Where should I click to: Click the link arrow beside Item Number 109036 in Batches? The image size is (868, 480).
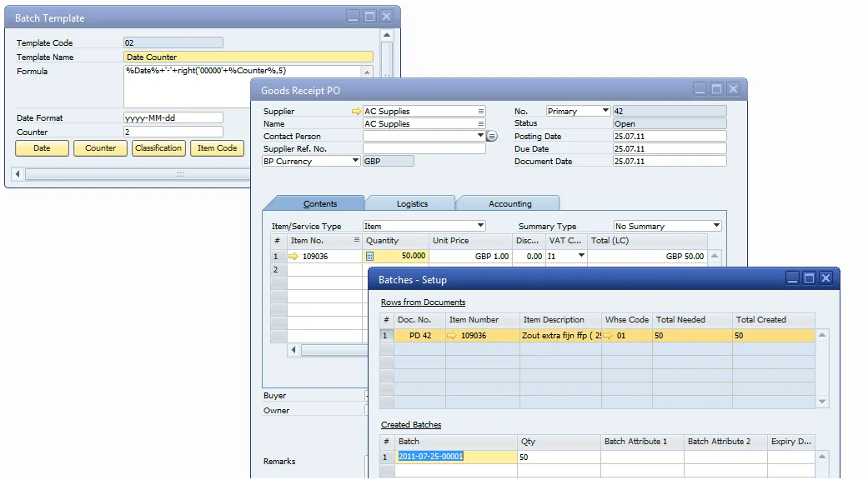point(452,335)
